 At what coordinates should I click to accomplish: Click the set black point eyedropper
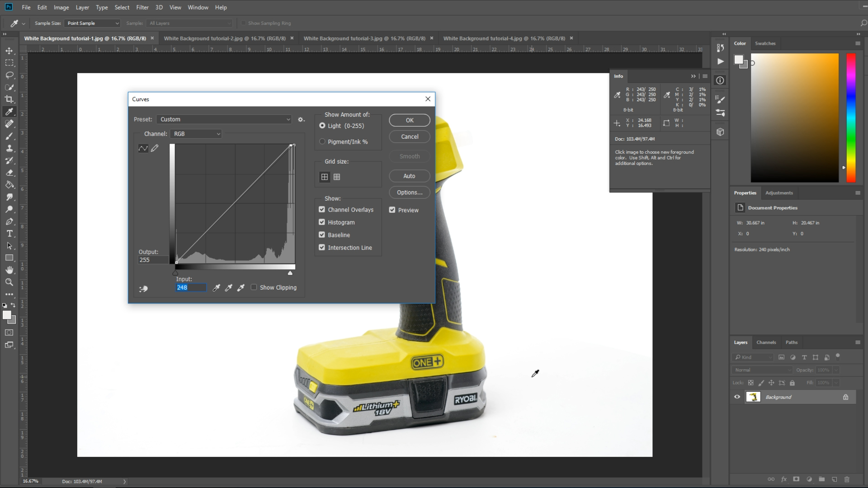click(x=217, y=287)
